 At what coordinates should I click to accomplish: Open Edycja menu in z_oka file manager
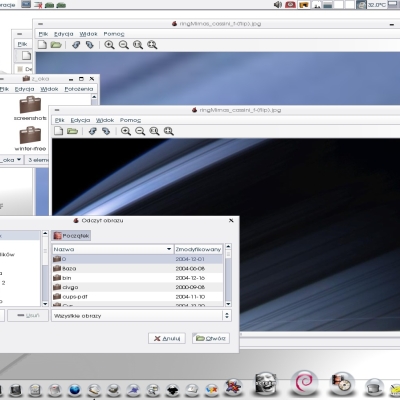24,89
